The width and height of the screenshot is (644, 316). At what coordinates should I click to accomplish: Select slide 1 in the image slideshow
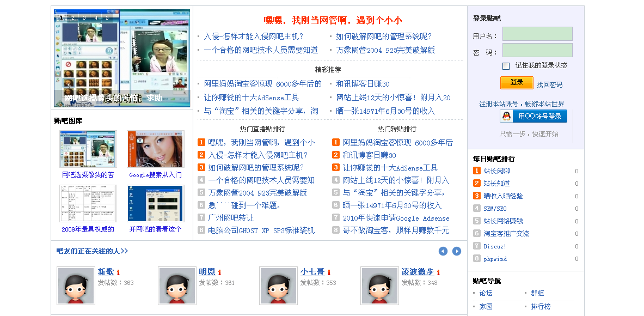pos(62,17)
